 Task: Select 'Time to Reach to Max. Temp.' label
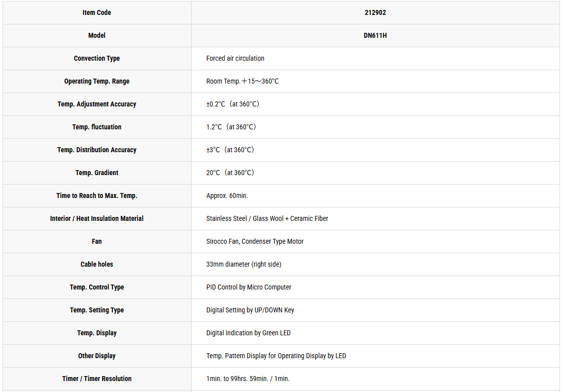(x=97, y=196)
